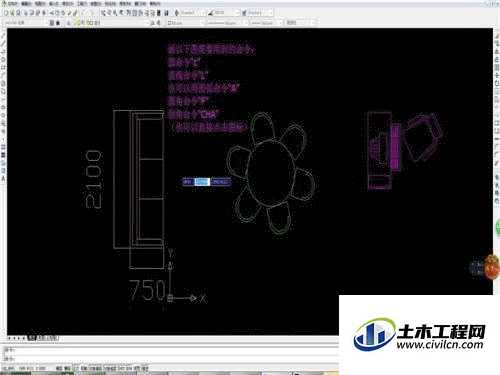This screenshot has height=375, width=500.
Task: Open the Layer Properties Manager icon
Action: pyautogui.click(x=52, y=23)
